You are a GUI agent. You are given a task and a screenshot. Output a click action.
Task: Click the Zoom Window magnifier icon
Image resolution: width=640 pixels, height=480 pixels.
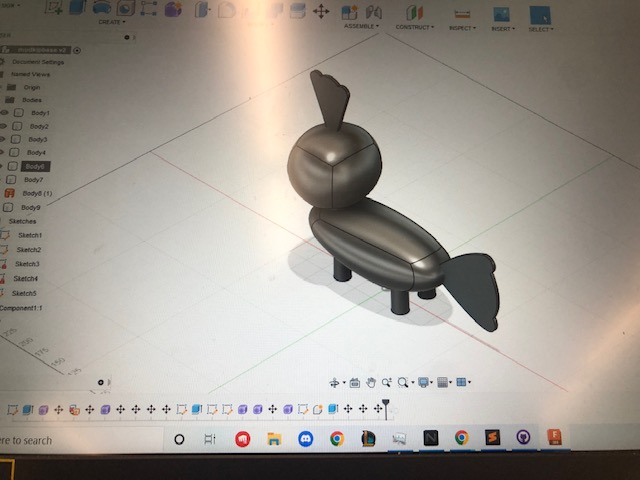tap(403, 382)
